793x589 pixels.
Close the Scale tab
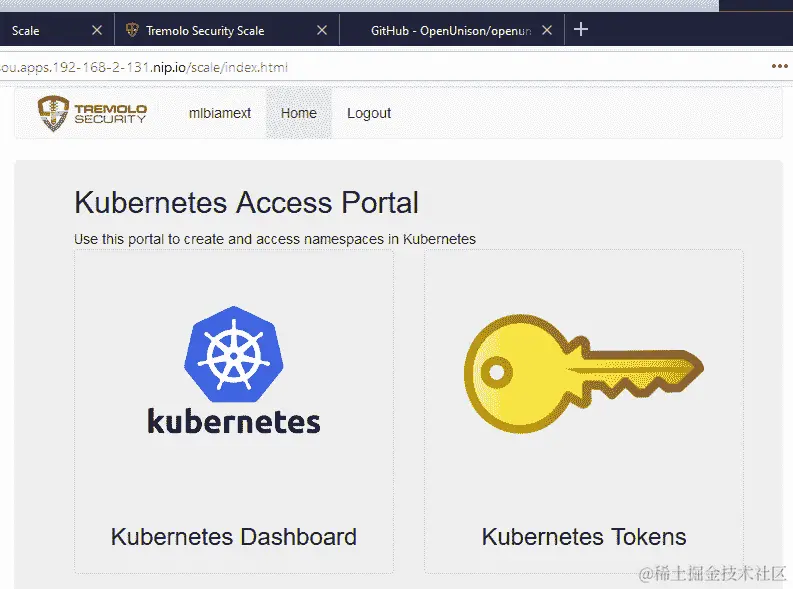point(97,30)
